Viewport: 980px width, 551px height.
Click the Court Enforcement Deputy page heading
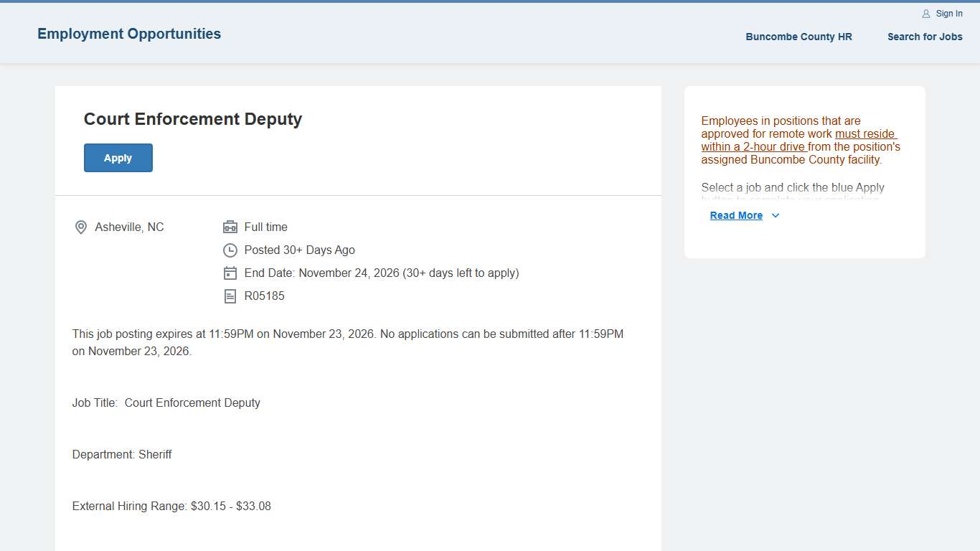[193, 119]
